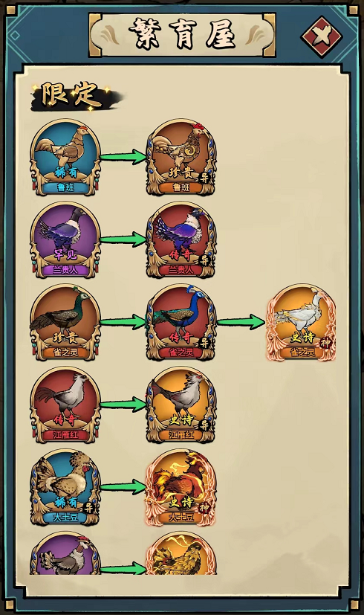
Task: Select the 稀有 大土豆 speckled chicken
Action: pos(65,487)
